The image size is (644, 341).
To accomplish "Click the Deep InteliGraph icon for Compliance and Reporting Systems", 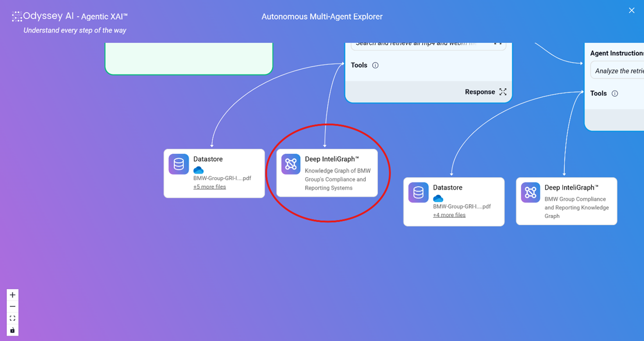I will point(291,164).
